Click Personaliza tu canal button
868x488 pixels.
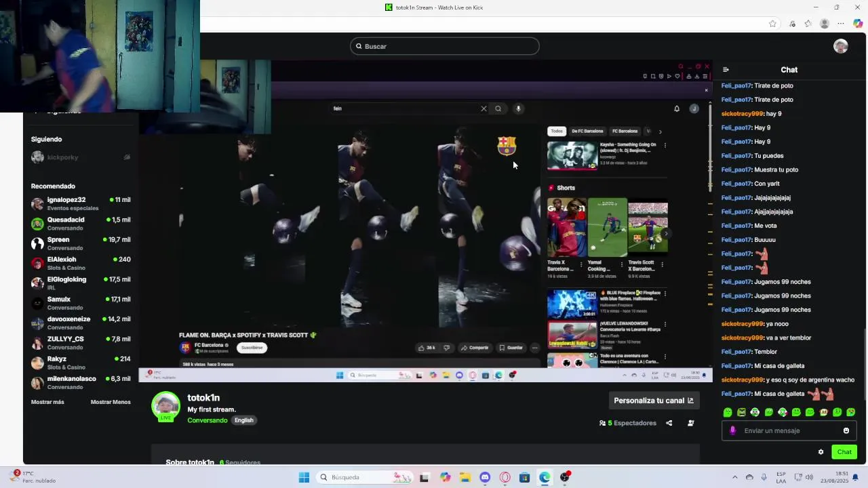[654, 401]
